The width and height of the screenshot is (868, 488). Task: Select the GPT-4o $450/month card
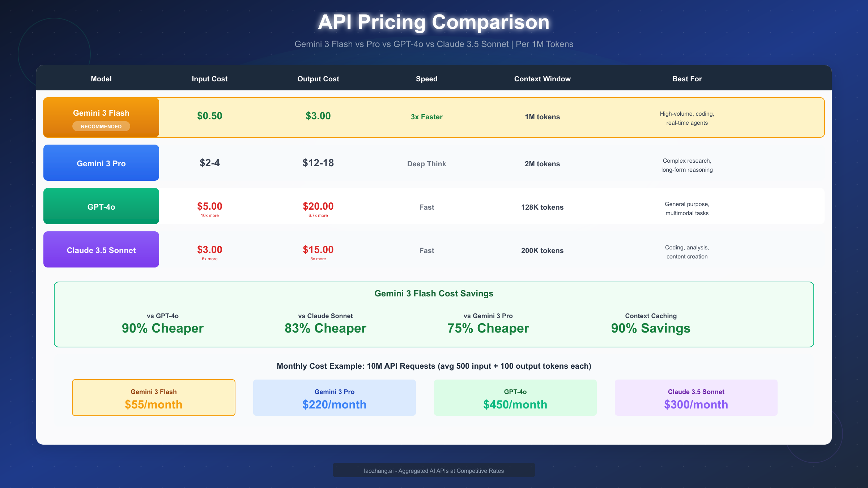[x=515, y=397]
